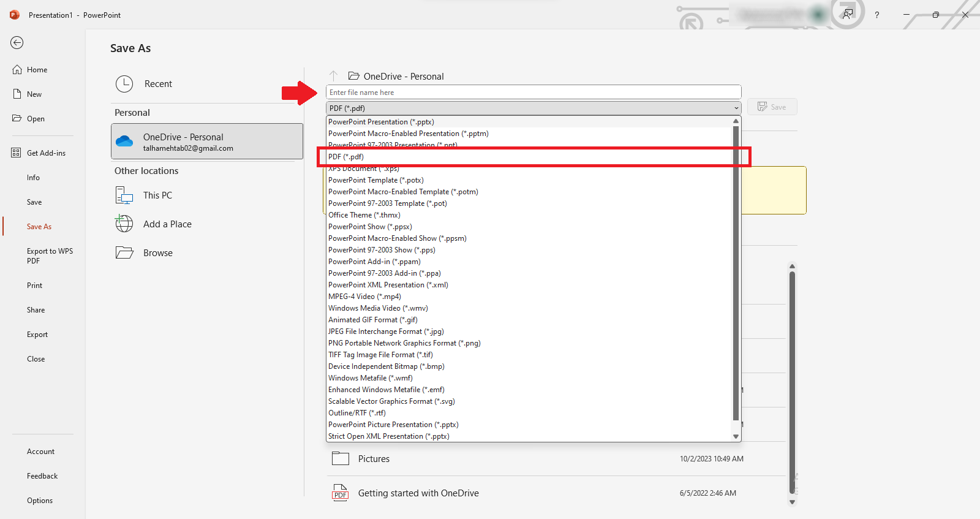The image size is (980, 519).
Task: Open the Info menu item
Action: [x=33, y=178]
